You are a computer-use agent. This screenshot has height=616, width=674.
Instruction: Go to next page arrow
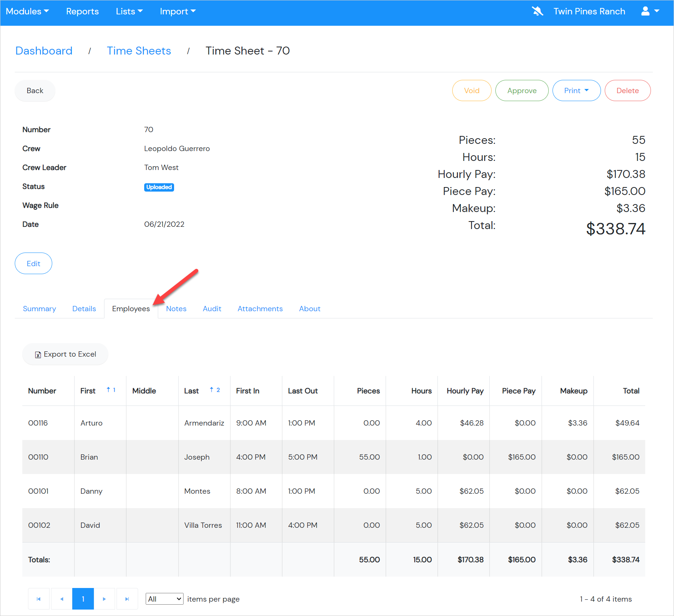coord(104,599)
